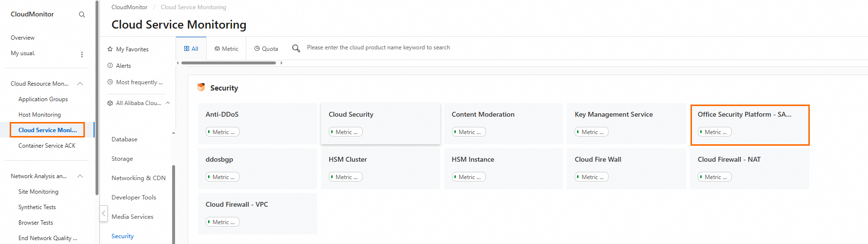Open the Key Management Service card
The height and width of the screenshot is (244, 868).
click(x=613, y=115)
